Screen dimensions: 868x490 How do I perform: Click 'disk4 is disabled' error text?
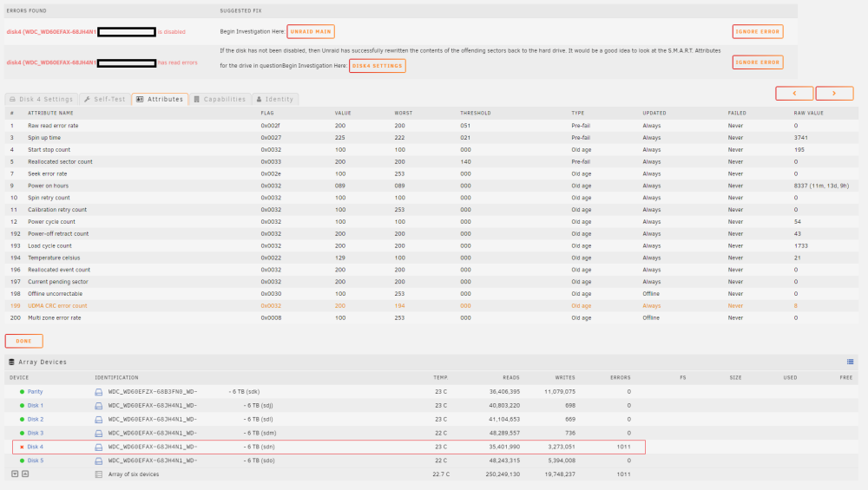point(95,32)
